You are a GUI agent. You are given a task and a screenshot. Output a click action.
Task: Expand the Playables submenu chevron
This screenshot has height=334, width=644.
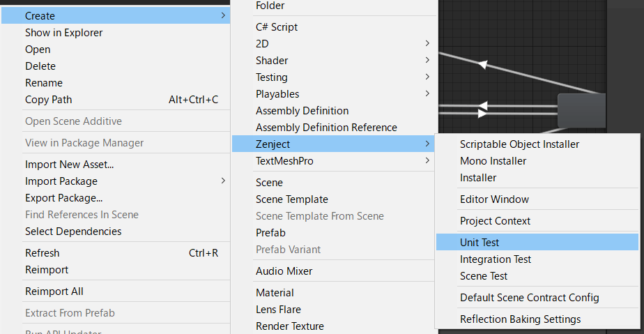(427, 94)
